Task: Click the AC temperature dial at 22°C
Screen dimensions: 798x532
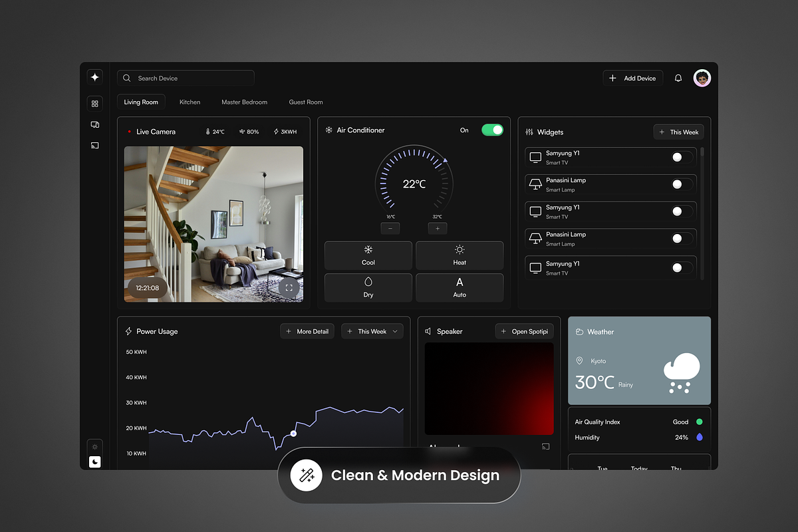Action: [x=414, y=184]
